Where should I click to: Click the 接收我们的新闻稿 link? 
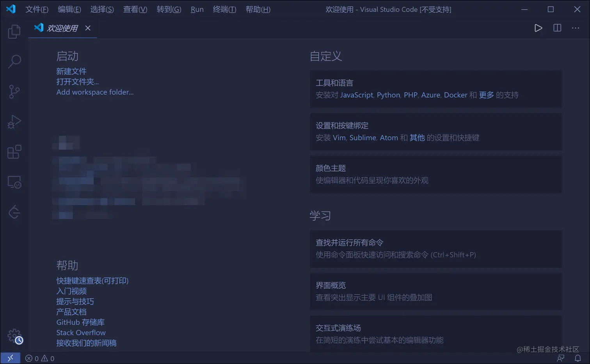(x=86, y=343)
